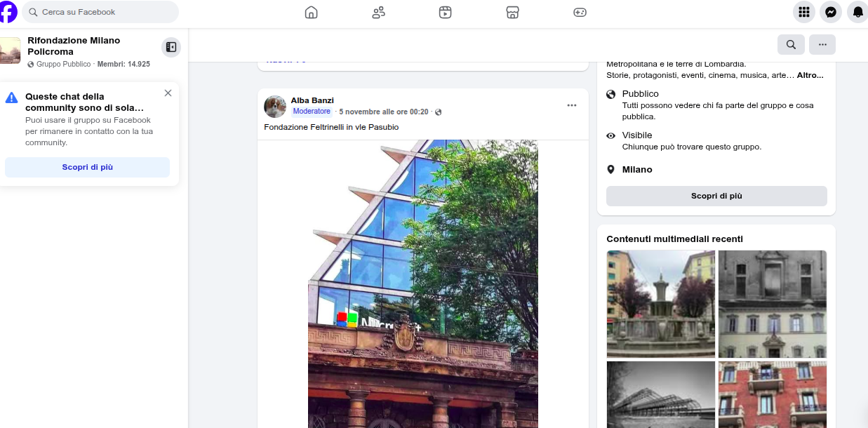This screenshot has height=428, width=868.
Task: Dismiss the community chats notice
Action: click(x=168, y=93)
